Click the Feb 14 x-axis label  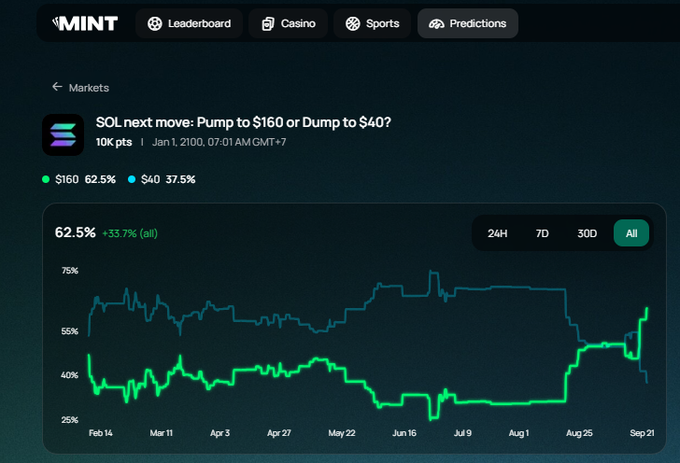point(101,433)
